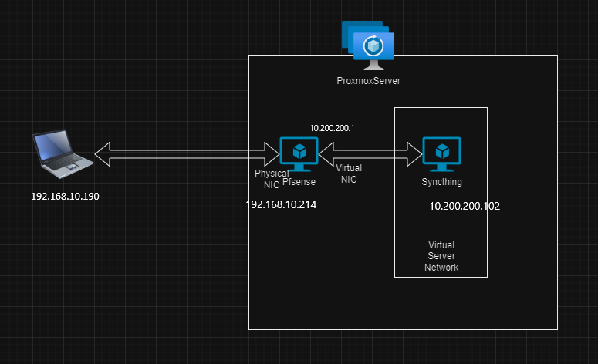This screenshot has height=364, width=598.
Task: Select the double arrow between laptop and Pfsense
Action: (x=187, y=154)
